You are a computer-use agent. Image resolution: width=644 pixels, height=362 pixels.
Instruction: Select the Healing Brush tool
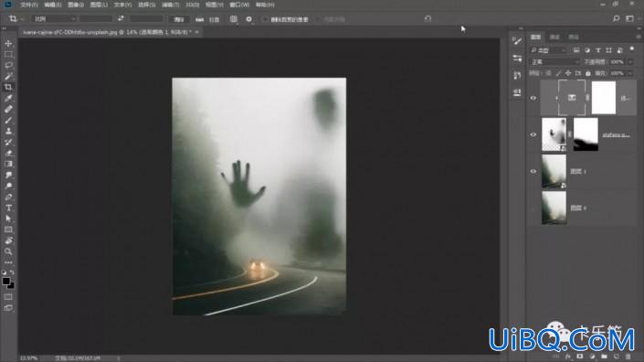8,110
